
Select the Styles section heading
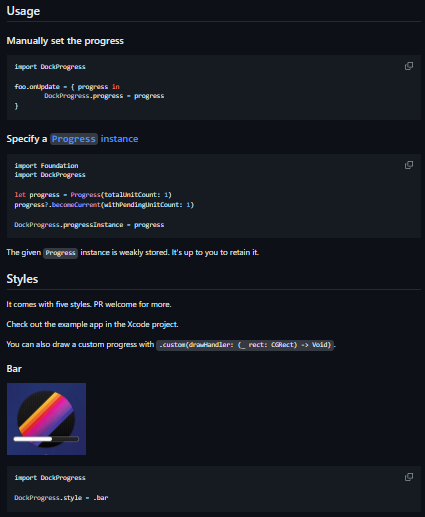pos(22,279)
